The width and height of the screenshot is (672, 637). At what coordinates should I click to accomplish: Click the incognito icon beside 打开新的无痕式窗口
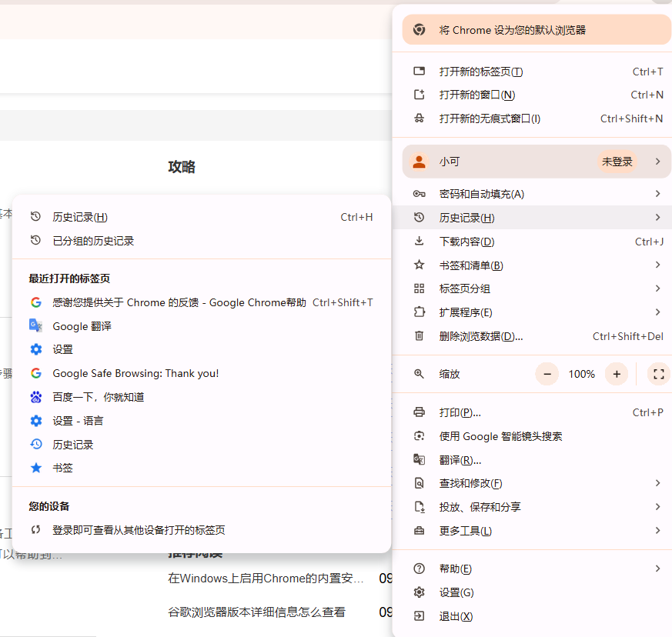(420, 118)
